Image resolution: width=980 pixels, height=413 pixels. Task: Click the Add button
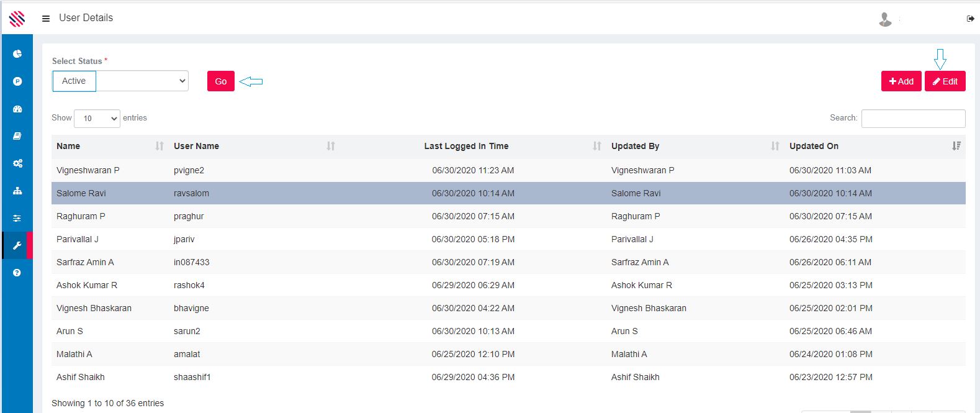(901, 81)
